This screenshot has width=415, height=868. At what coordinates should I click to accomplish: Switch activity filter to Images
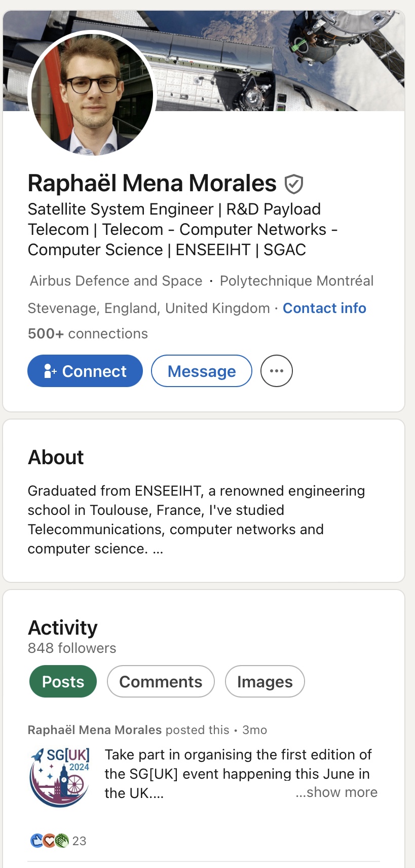click(265, 682)
